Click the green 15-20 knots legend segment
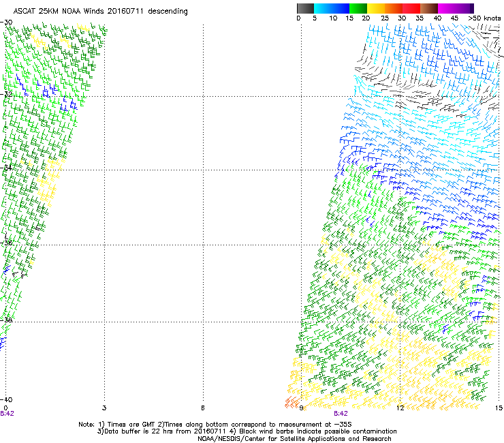The width and height of the screenshot is (504, 443). [x=358, y=8]
